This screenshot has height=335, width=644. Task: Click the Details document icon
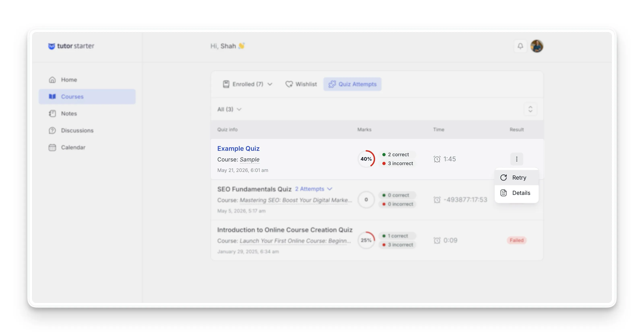pos(504,193)
